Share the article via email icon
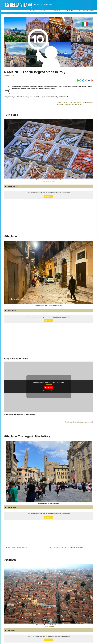This screenshot has height=644, width=97. (80, 80)
